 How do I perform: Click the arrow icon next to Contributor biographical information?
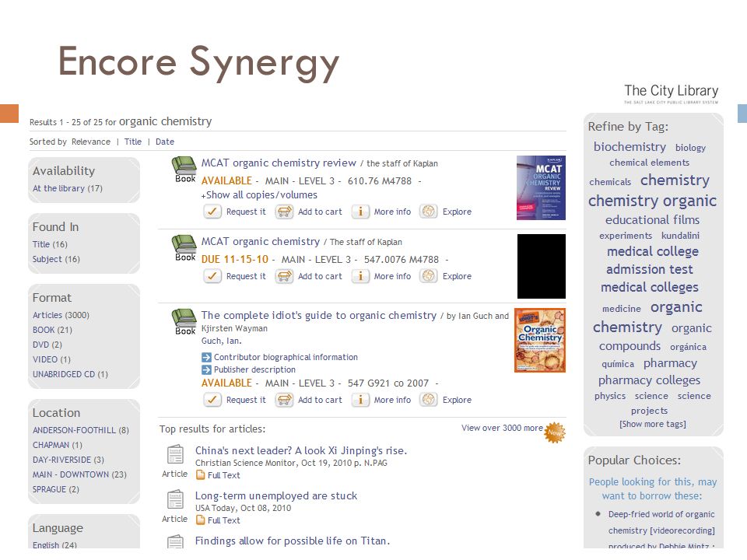click(206, 357)
